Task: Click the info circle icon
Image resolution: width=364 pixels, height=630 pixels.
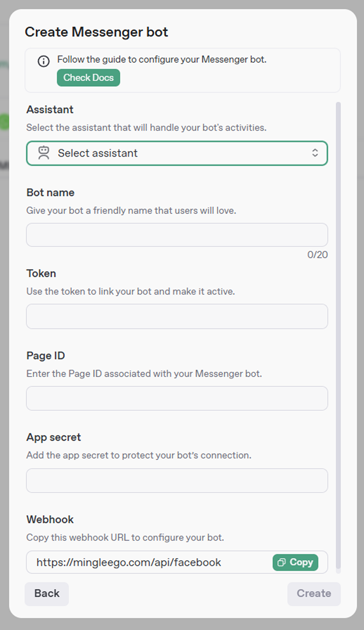Action: [44, 61]
